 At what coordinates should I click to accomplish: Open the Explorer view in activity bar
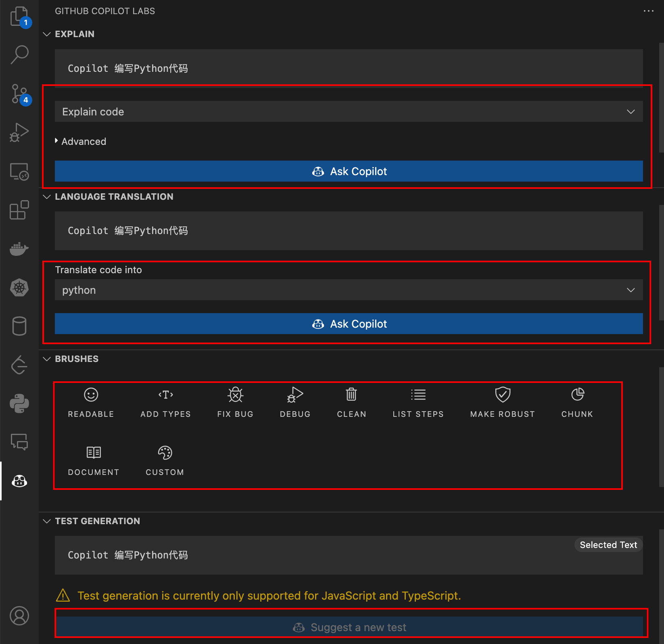pyautogui.click(x=19, y=17)
